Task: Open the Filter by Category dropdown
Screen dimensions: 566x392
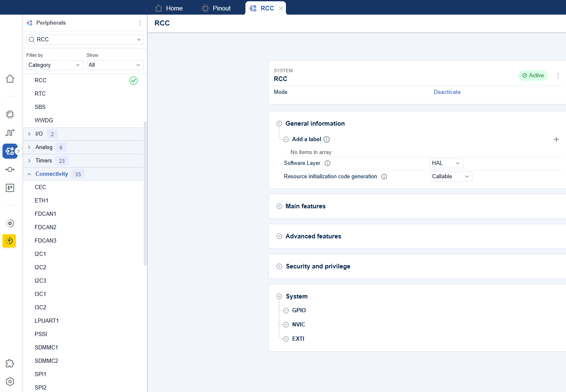Action: [x=54, y=65]
